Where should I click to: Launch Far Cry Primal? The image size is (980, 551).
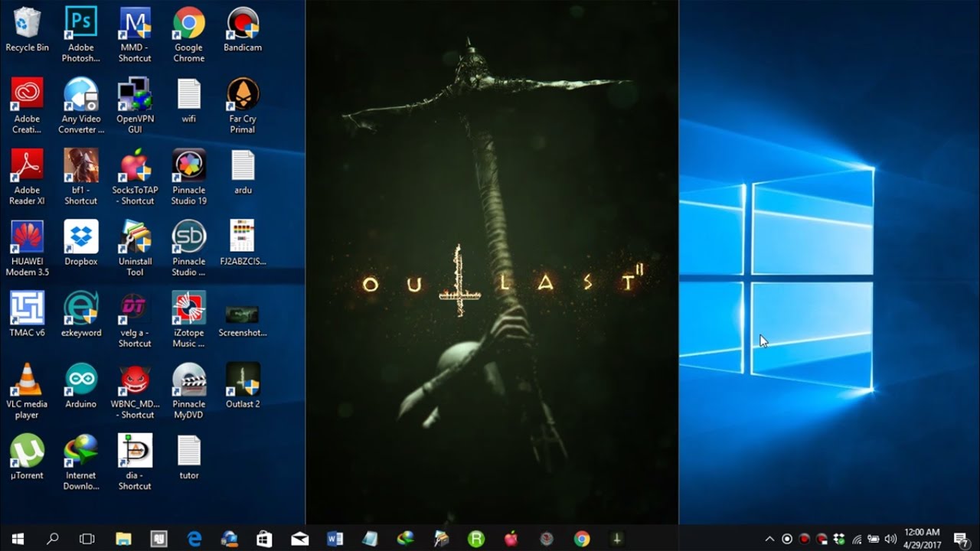pyautogui.click(x=242, y=96)
